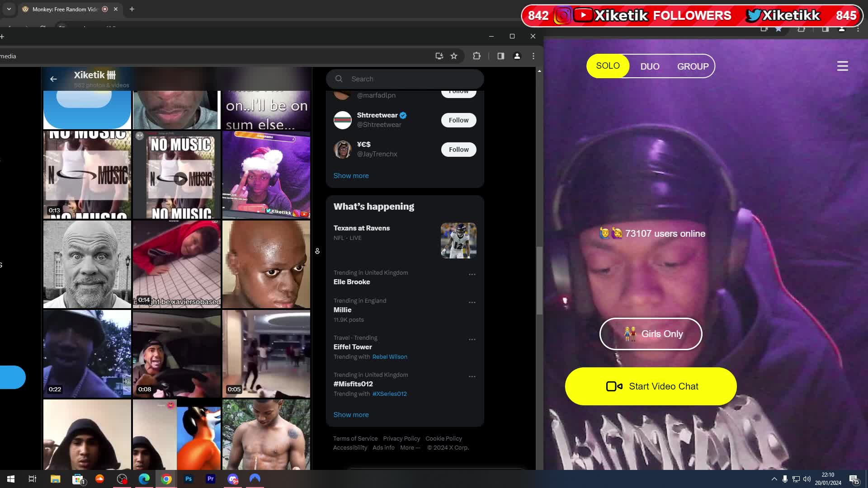Image resolution: width=868 pixels, height=488 pixels.
Task: Show hidden system tray icons
Action: (x=774, y=479)
